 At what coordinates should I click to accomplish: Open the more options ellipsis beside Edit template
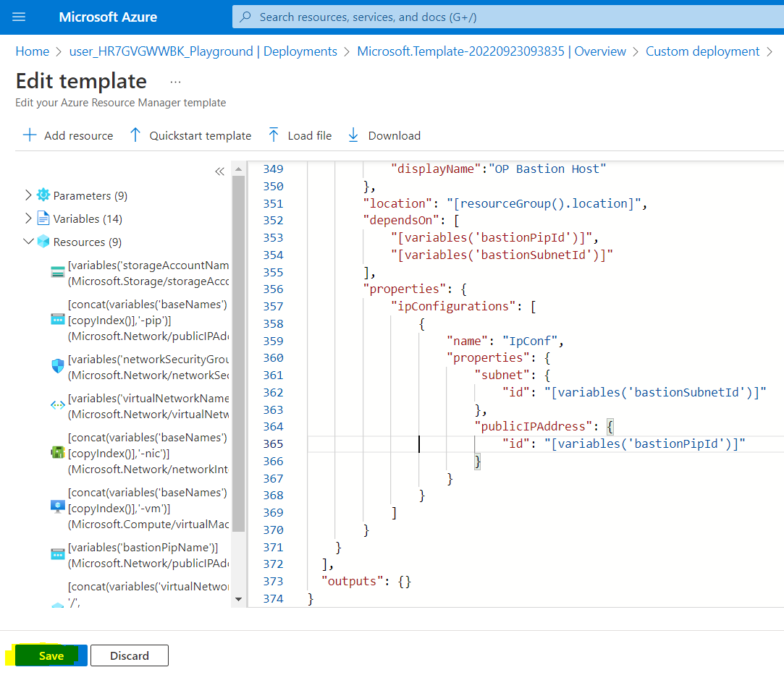point(175,81)
